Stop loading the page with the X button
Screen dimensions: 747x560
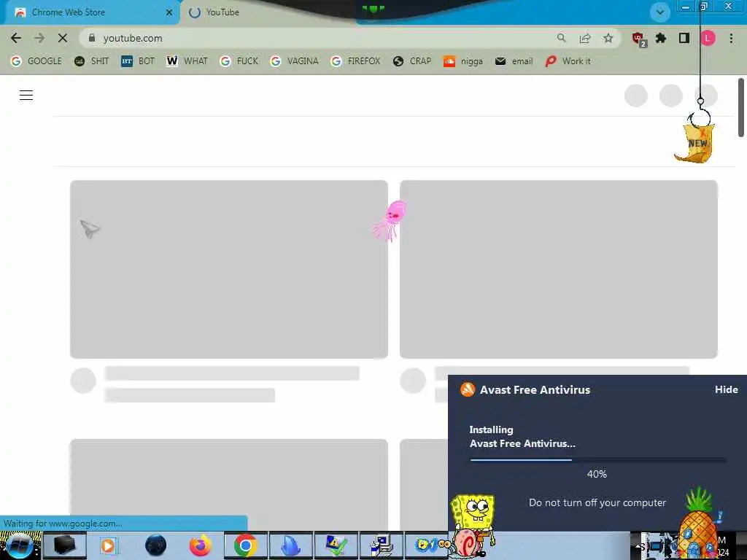click(63, 38)
